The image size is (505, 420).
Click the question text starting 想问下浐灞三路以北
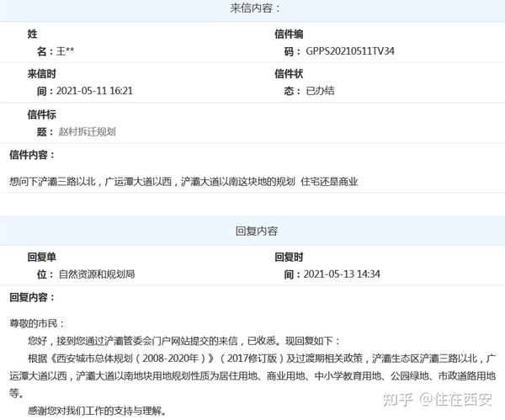[183, 182]
